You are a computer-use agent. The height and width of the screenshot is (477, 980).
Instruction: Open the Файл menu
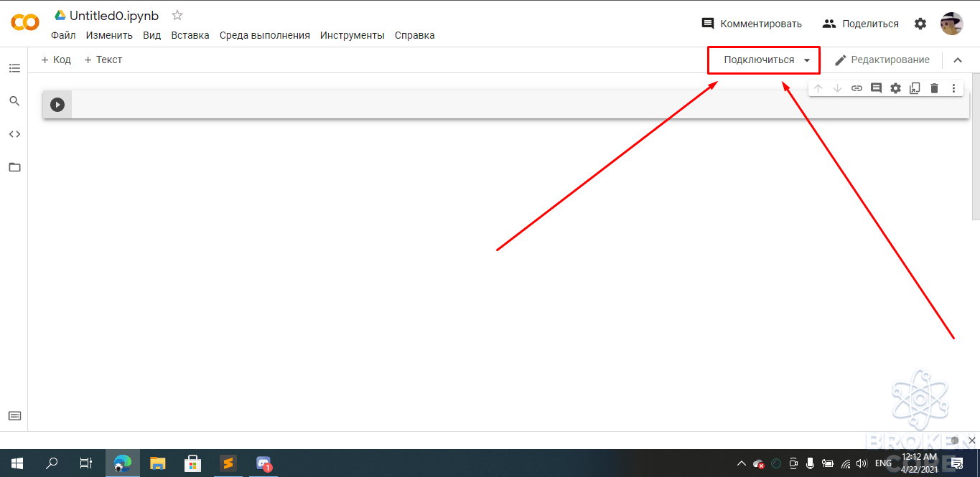[63, 35]
